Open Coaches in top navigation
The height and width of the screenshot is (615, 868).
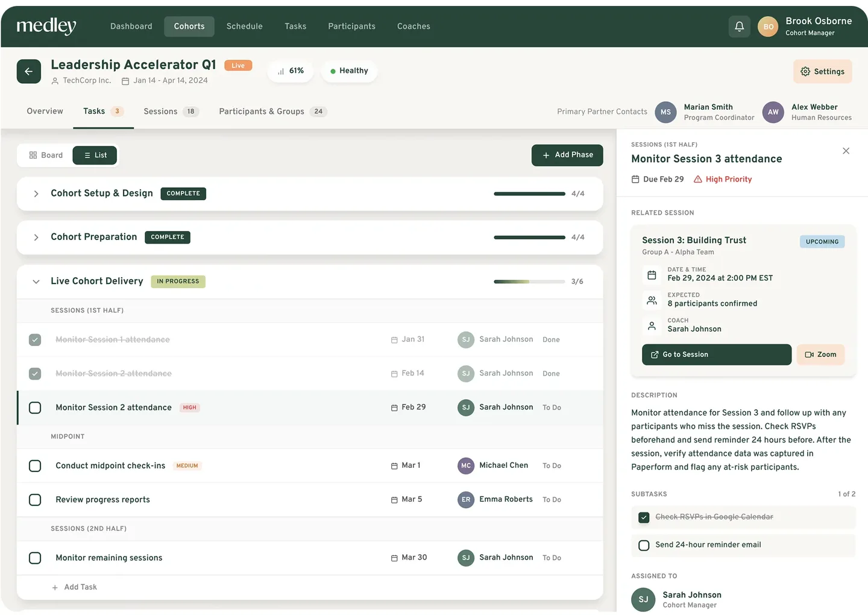pos(414,27)
